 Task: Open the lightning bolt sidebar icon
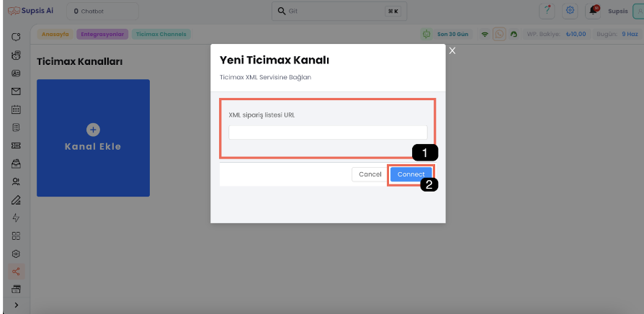(x=16, y=218)
